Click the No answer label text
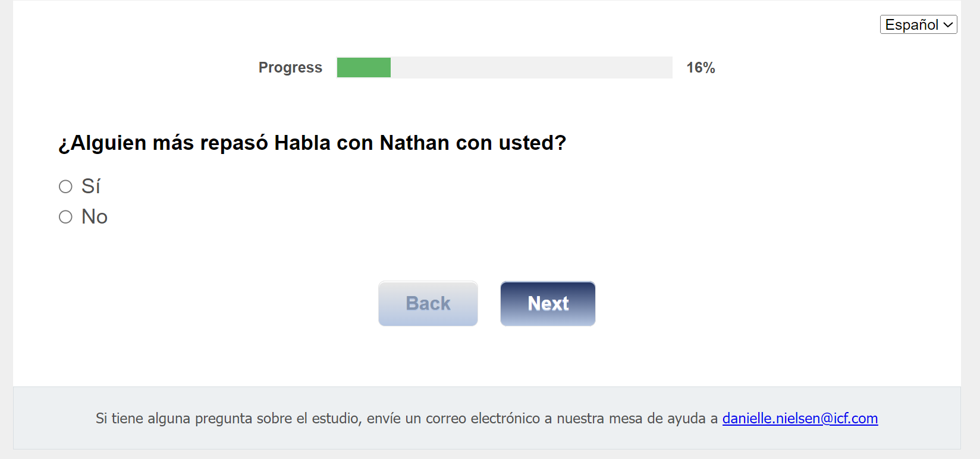This screenshot has width=980, height=459. point(95,217)
